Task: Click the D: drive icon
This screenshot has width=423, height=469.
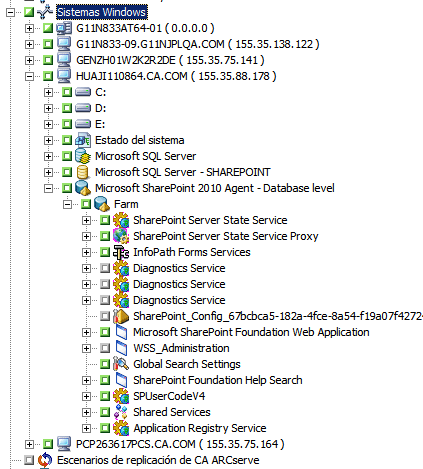Action: click(83, 108)
